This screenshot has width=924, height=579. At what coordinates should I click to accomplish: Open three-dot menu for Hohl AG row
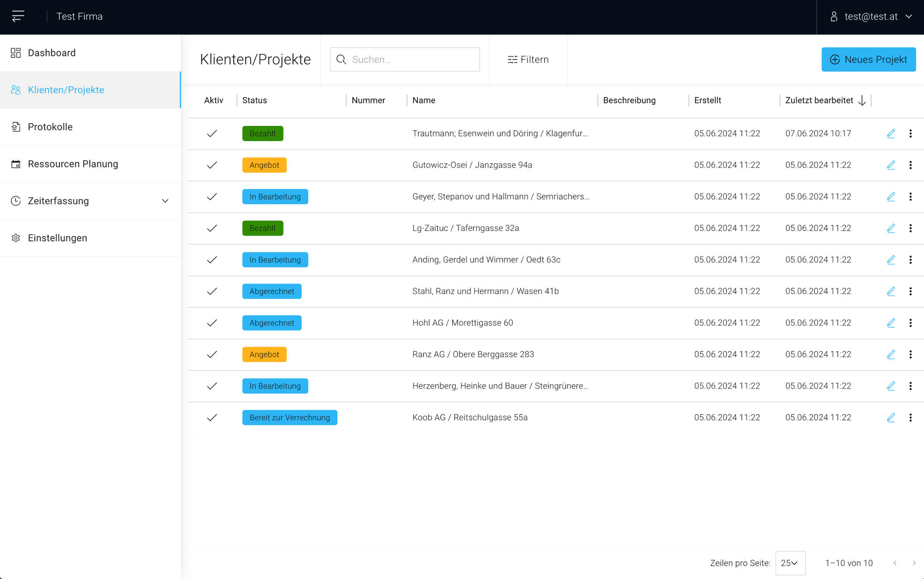tap(910, 323)
